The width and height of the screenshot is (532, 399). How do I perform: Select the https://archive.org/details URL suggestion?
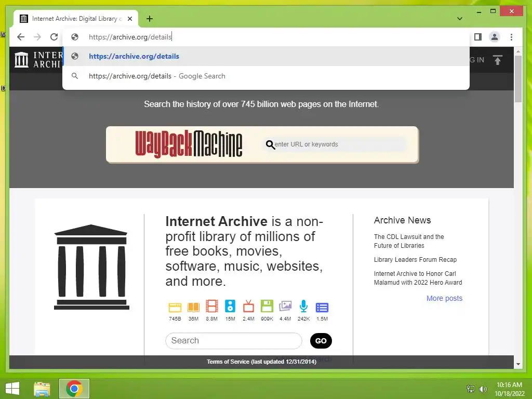[266, 56]
